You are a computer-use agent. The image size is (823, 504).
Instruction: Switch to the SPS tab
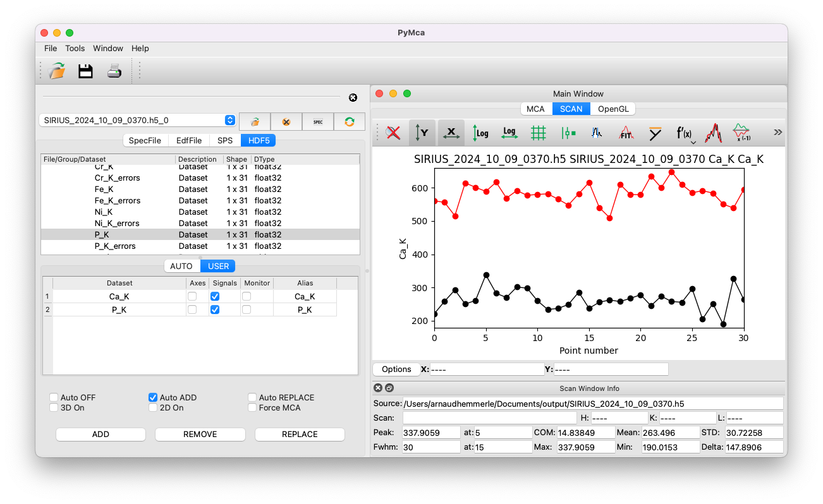[225, 140]
